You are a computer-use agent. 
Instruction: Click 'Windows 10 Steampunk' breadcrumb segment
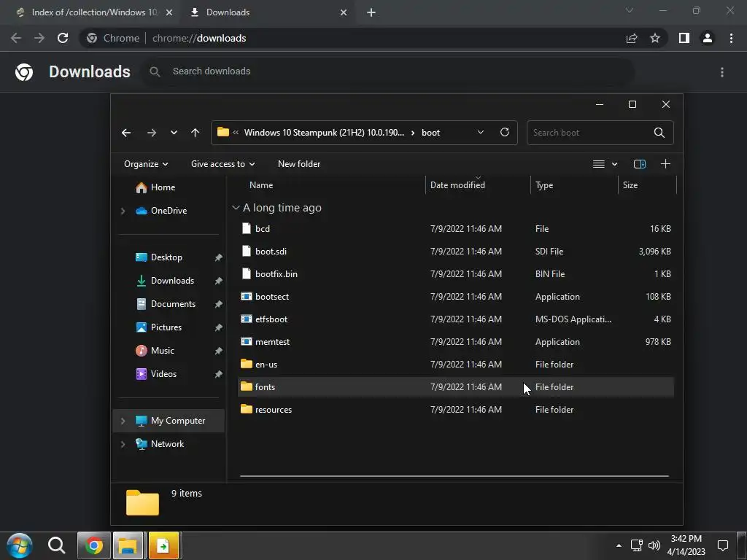324,133
